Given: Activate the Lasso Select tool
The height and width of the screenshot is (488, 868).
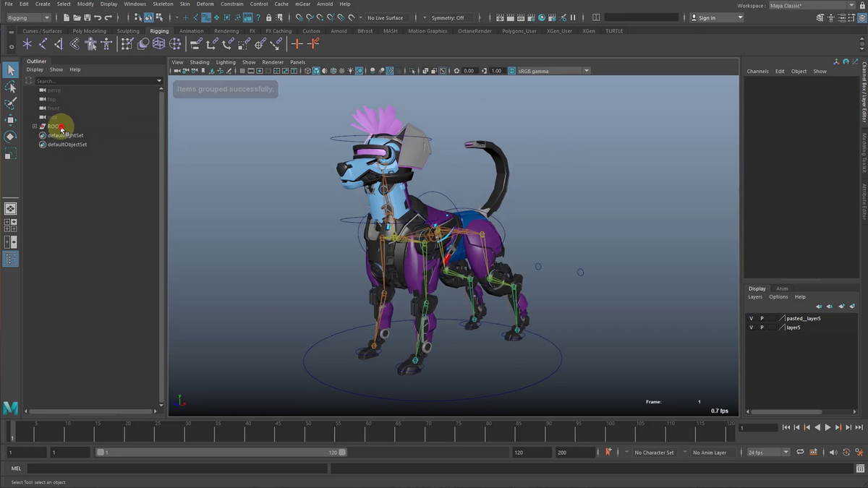Looking at the screenshot, I should [10, 87].
